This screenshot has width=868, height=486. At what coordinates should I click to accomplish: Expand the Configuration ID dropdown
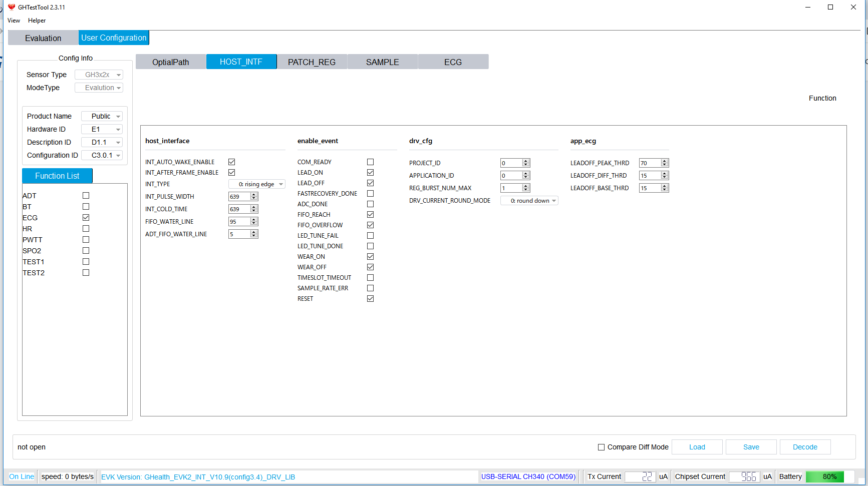point(102,155)
